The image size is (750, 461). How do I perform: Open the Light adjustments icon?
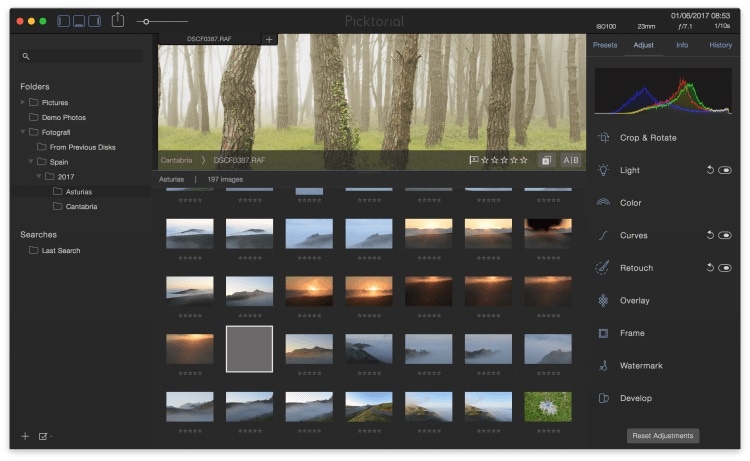click(603, 170)
